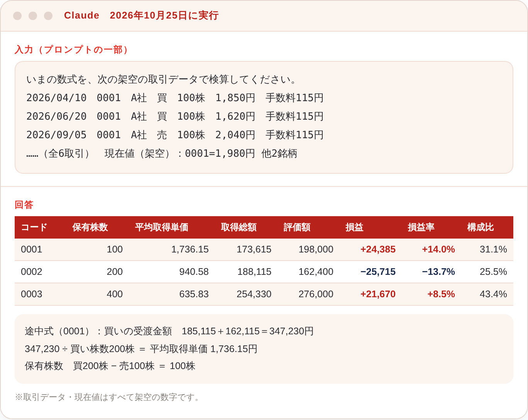528x420 pixels.
Task: Select the code cell 0003 in the table
Action: [x=32, y=294]
